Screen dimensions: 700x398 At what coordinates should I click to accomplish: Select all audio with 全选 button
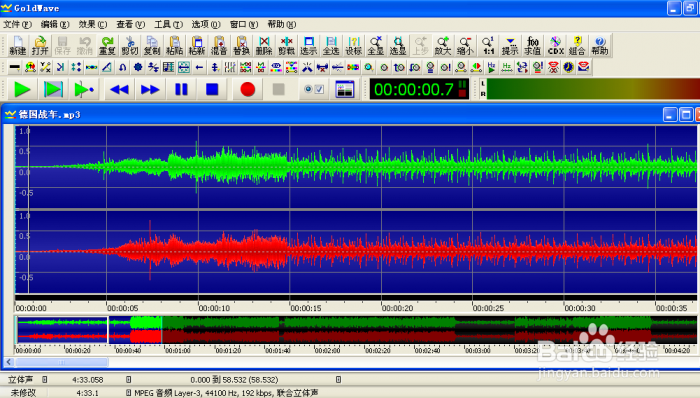click(x=331, y=46)
